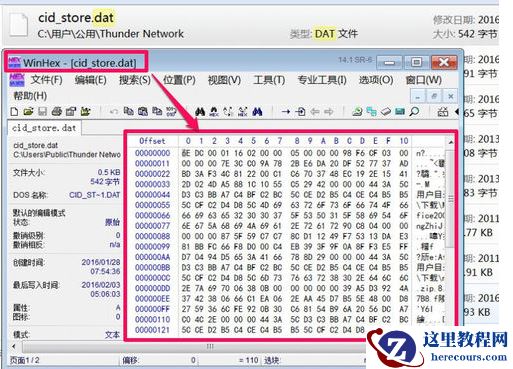This screenshot has height=369, width=513.
Task: Click the Go to sector icon
Action: [x=300, y=112]
